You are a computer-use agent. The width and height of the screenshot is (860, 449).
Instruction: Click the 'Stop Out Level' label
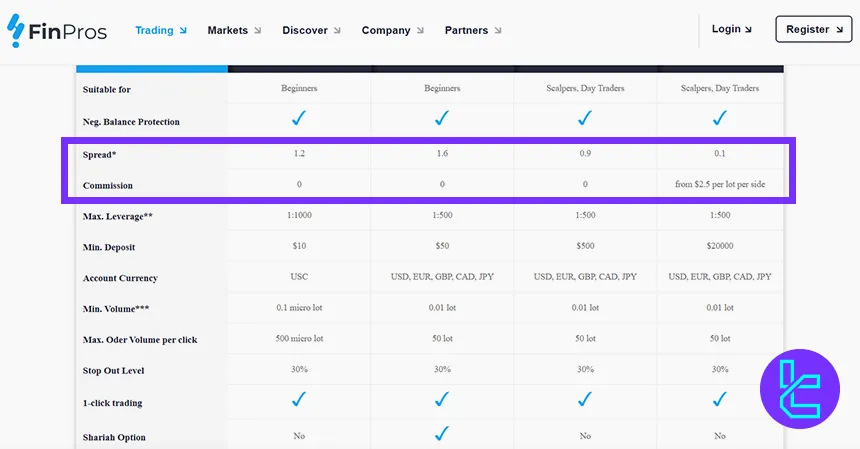pyautogui.click(x=113, y=371)
